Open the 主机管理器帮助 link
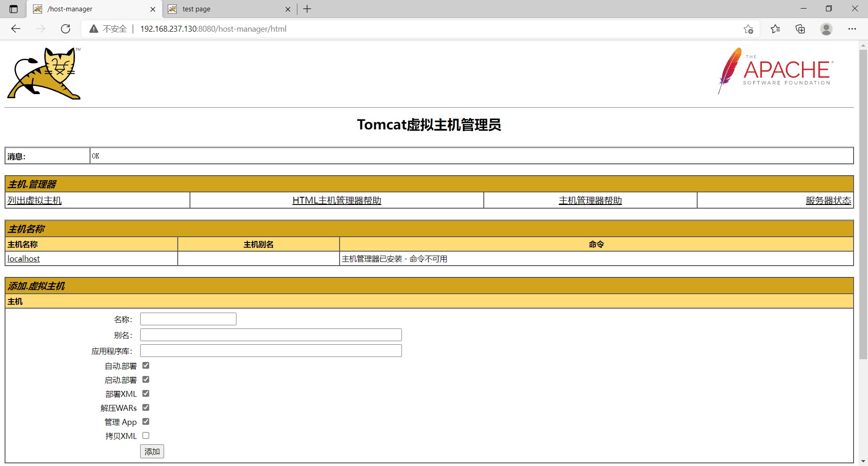 [590, 200]
